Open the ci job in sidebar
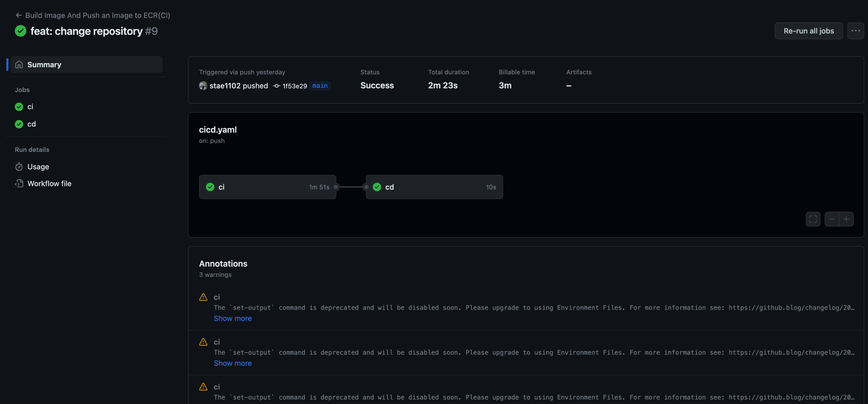868x404 pixels. click(x=30, y=107)
